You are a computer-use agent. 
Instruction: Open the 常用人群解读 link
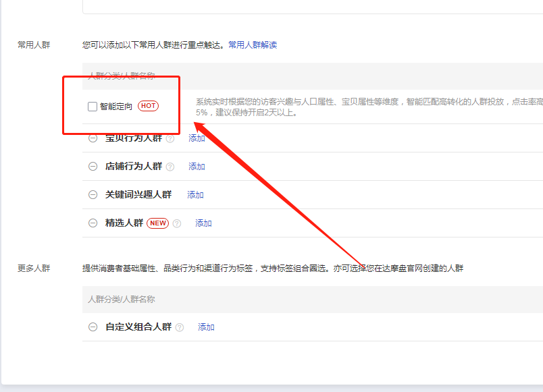[253, 45]
